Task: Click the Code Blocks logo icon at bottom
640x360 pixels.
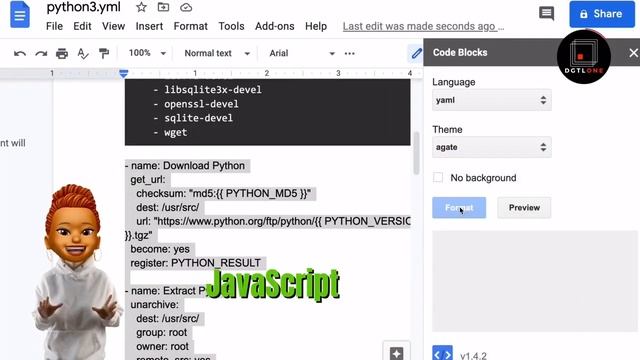Action: [x=442, y=353]
